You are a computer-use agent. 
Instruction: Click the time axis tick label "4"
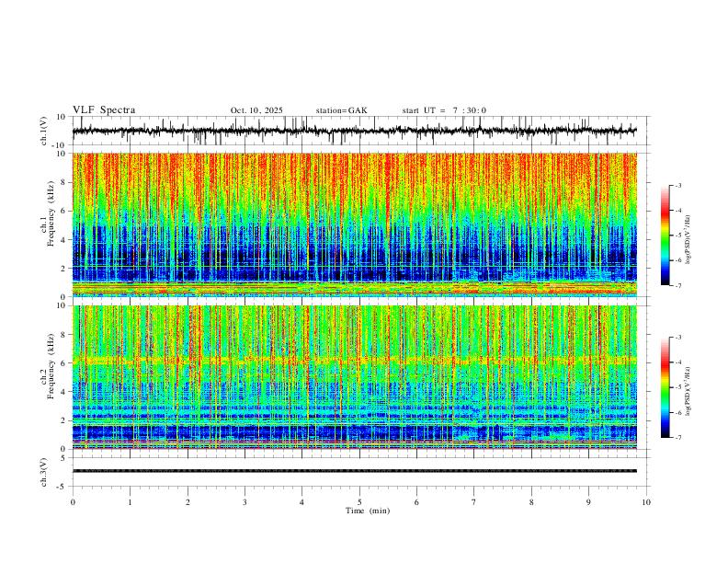(x=302, y=502)
